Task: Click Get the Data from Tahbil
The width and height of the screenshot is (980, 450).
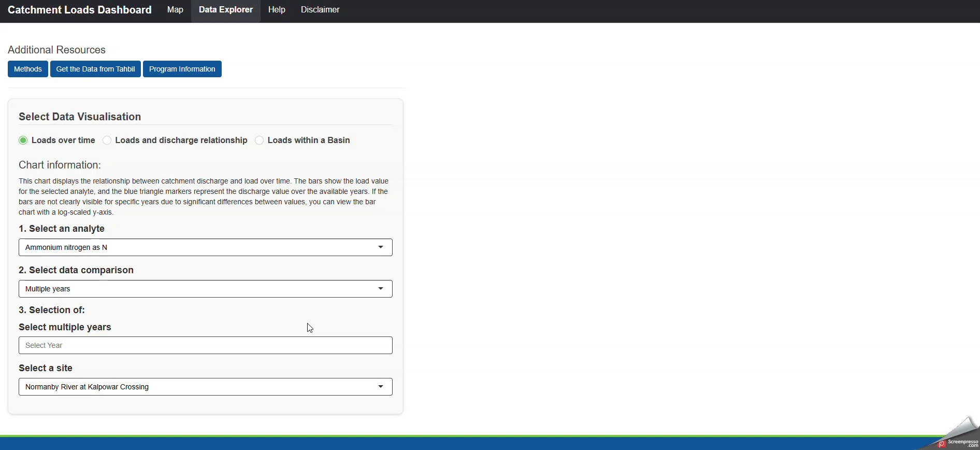Action: point(95,69)
